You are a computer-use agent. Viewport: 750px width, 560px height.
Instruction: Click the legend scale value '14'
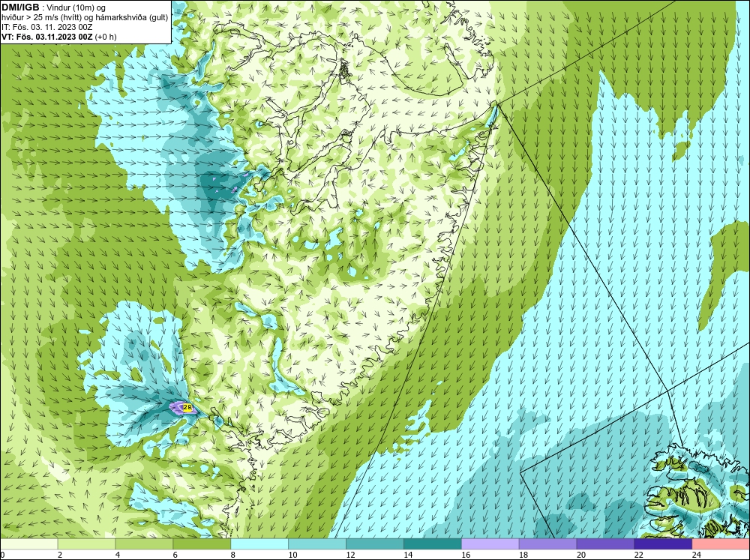pos(408,555)
